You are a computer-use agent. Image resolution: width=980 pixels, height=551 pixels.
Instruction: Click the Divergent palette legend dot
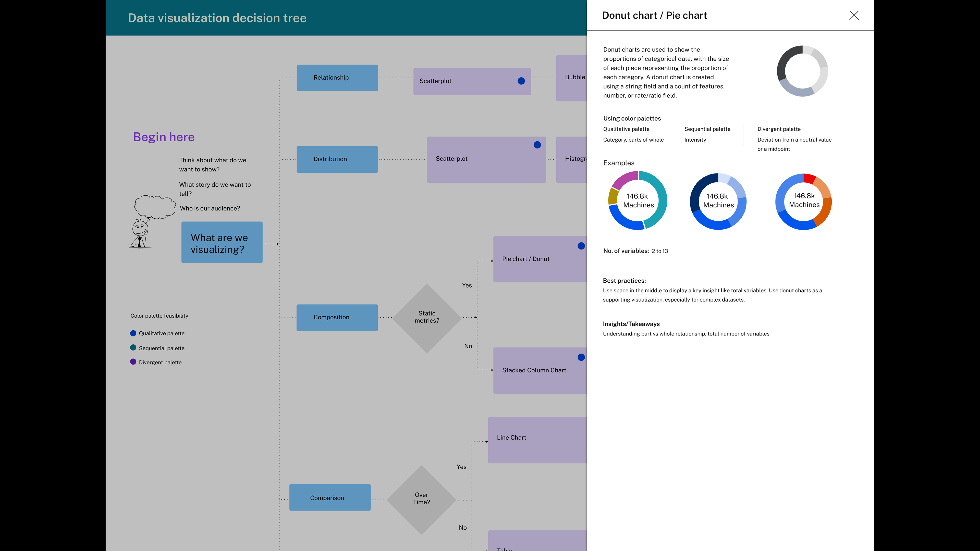[133, 362]
